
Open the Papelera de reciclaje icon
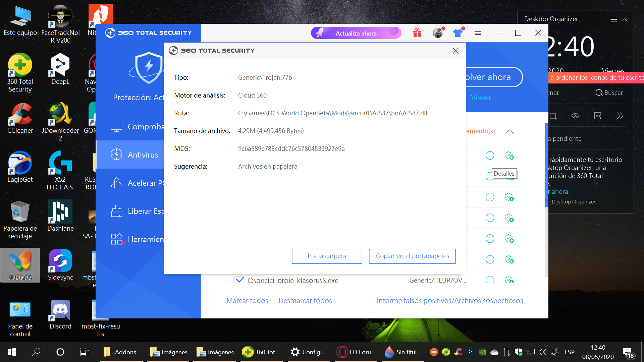pyautogui.click(x=20, y=220)
